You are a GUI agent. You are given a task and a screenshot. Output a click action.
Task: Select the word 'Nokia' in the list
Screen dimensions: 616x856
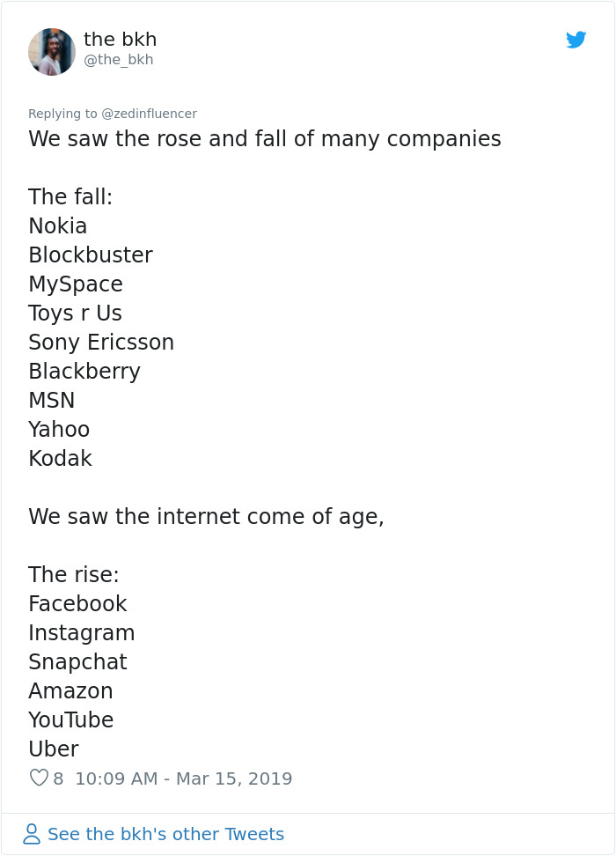[x=57, y=225]
